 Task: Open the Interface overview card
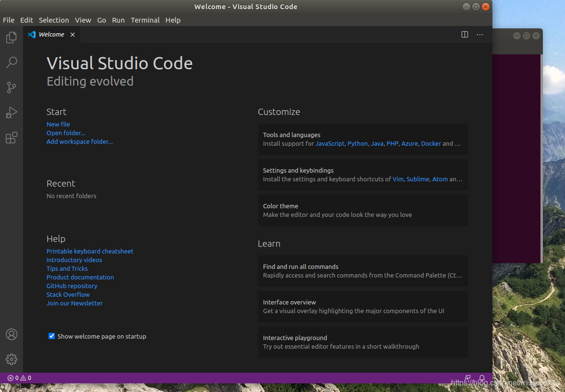363,306
